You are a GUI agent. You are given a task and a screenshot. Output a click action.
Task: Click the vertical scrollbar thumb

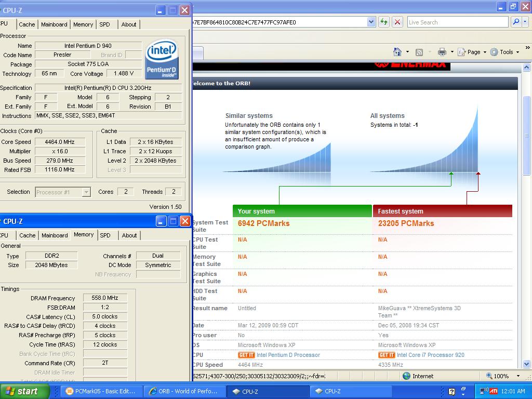[x=526, y=136]
